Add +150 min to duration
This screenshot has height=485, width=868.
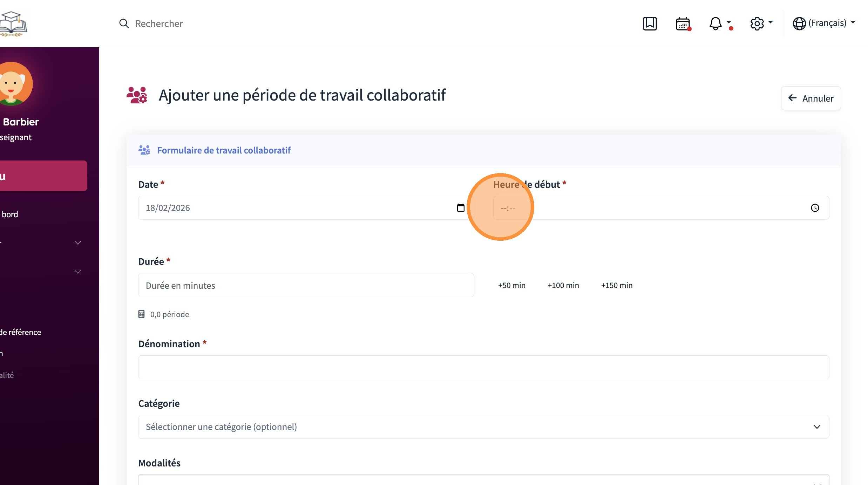point(617,285)
